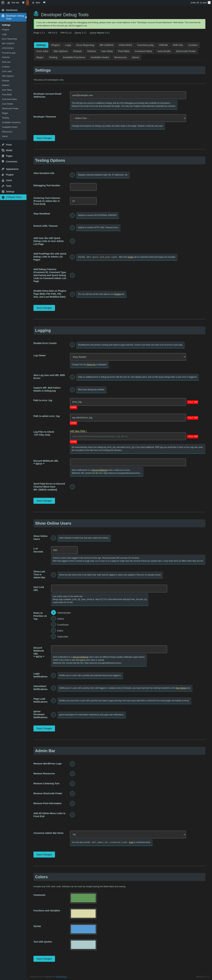This screenshot has height=980, width=212.
Task: Open WordPress Settings via its sliders icon
Action: tap(3, 192)
